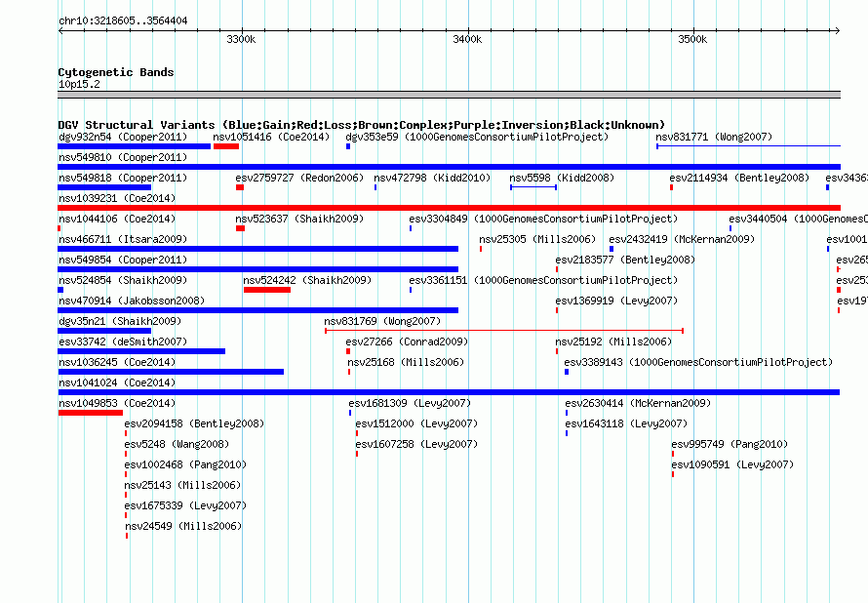The height and width of the screenshot is (603, 868).
Task: Click the esv1675339 (Levy2007) label
Action: [x=185, y=505]
